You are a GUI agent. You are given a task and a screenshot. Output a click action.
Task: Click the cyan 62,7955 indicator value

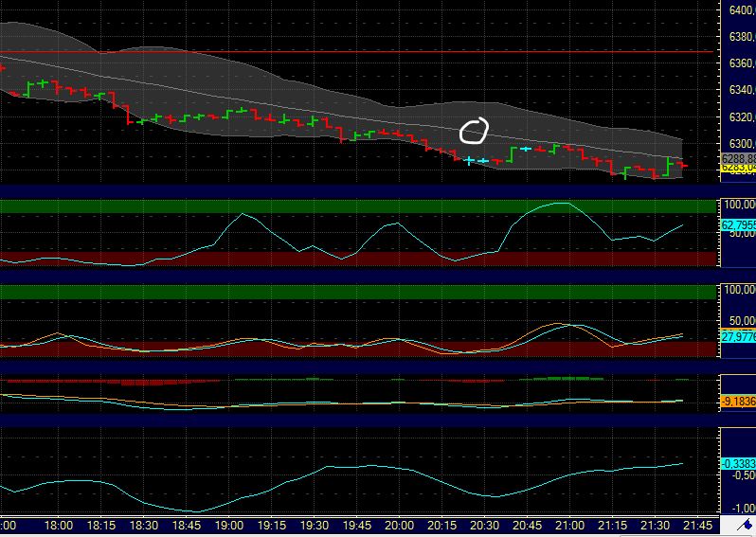point(738,225)
